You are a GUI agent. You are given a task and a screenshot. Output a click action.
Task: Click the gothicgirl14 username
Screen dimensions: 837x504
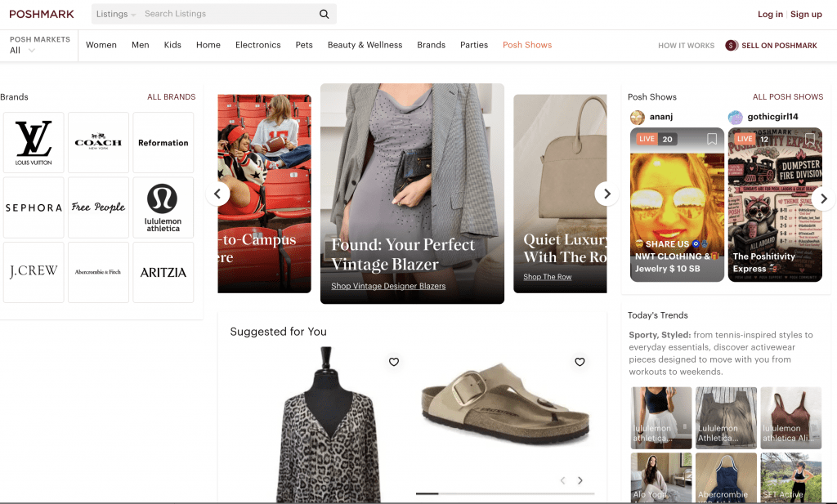[773, 117]
